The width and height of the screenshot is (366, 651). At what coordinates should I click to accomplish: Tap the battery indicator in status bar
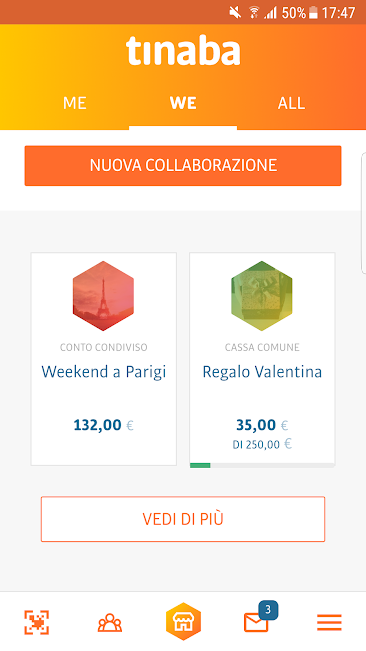(x=314, y=13)
